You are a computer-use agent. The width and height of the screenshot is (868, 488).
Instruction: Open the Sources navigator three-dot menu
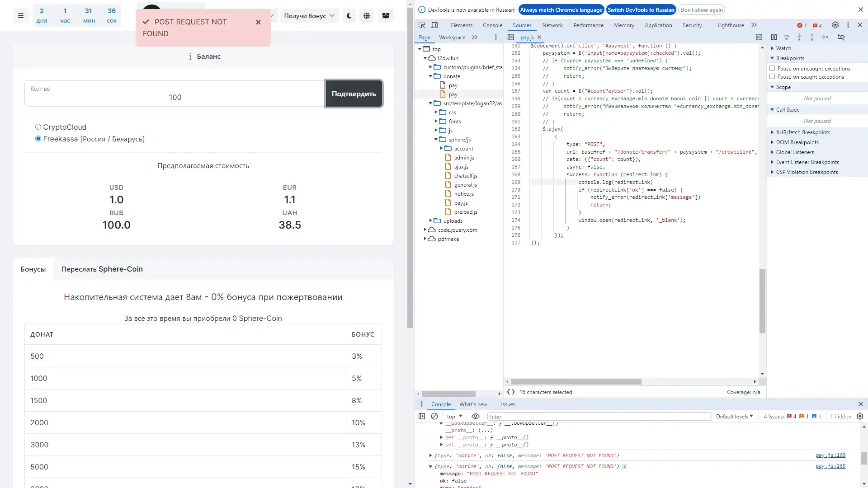495,38
